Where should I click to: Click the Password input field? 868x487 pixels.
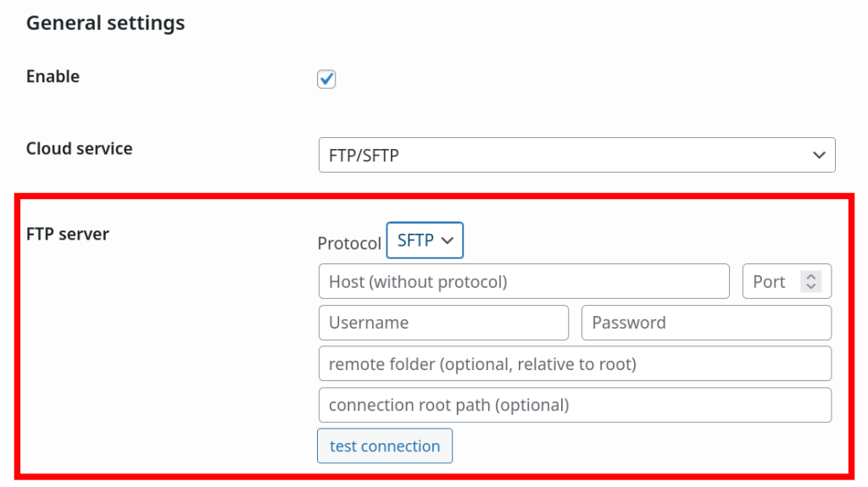706,323
